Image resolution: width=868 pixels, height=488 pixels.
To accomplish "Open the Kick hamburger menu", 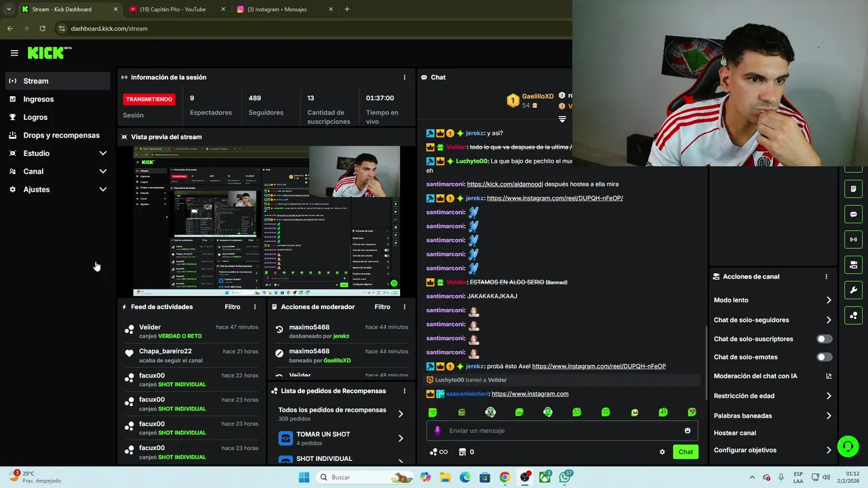I will click(x=14, y=53).
